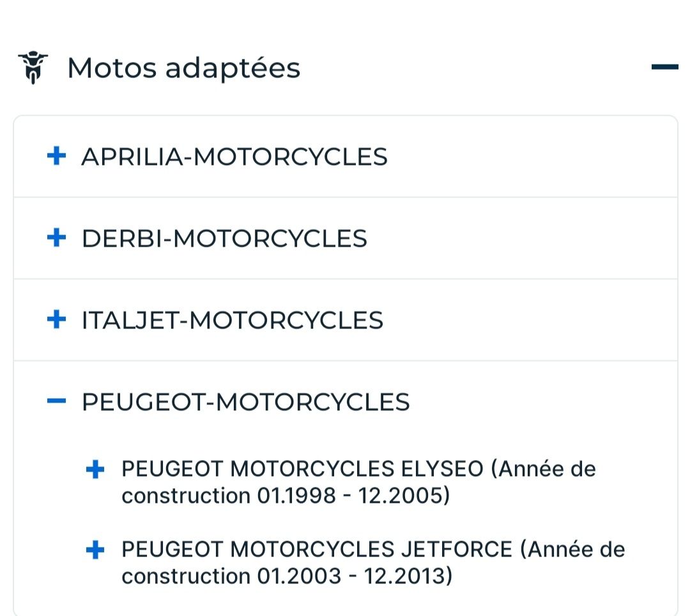Choose the ITALJET-MOTORCYCLES brand label
Screen dimensions: 690x616
point(232,320)
